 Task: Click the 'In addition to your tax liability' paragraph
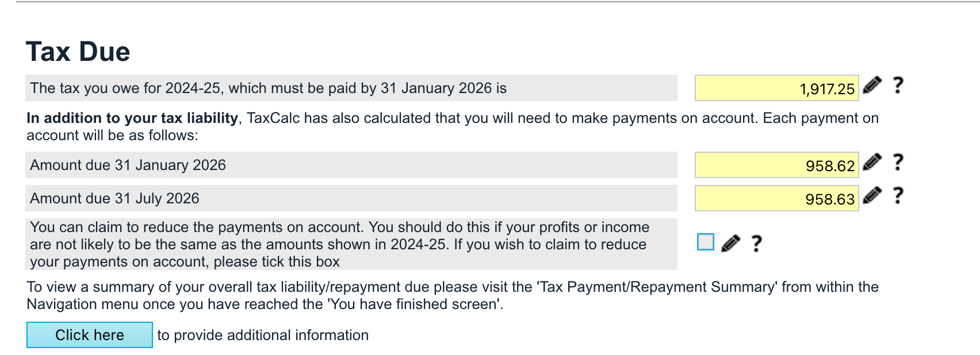452,126
